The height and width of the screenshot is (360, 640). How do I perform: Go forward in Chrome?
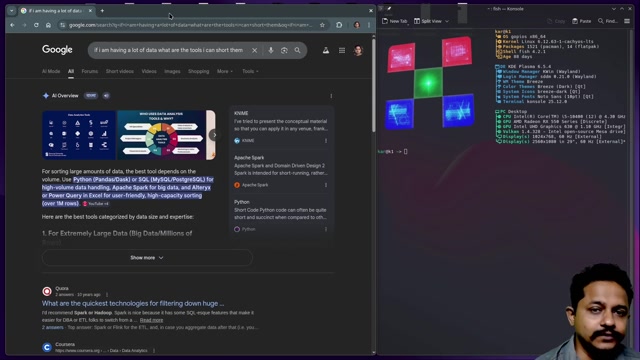pos(24,25)
